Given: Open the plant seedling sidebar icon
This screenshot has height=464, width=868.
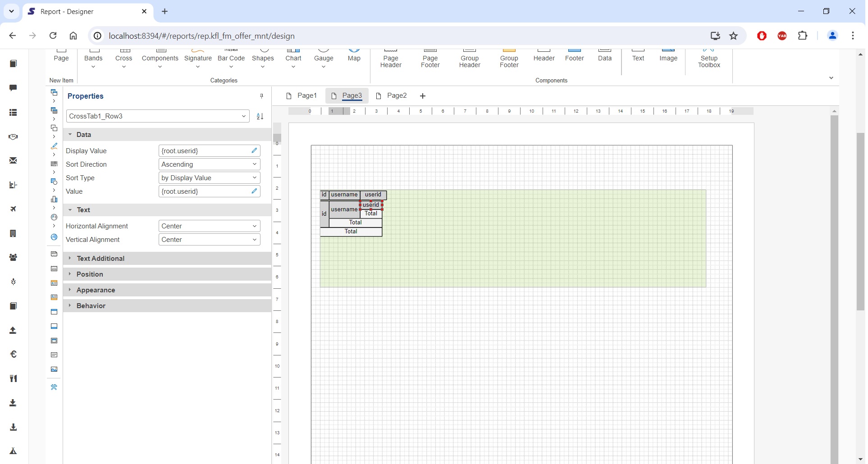Looking at the screenshot, I should pos(13,282).
